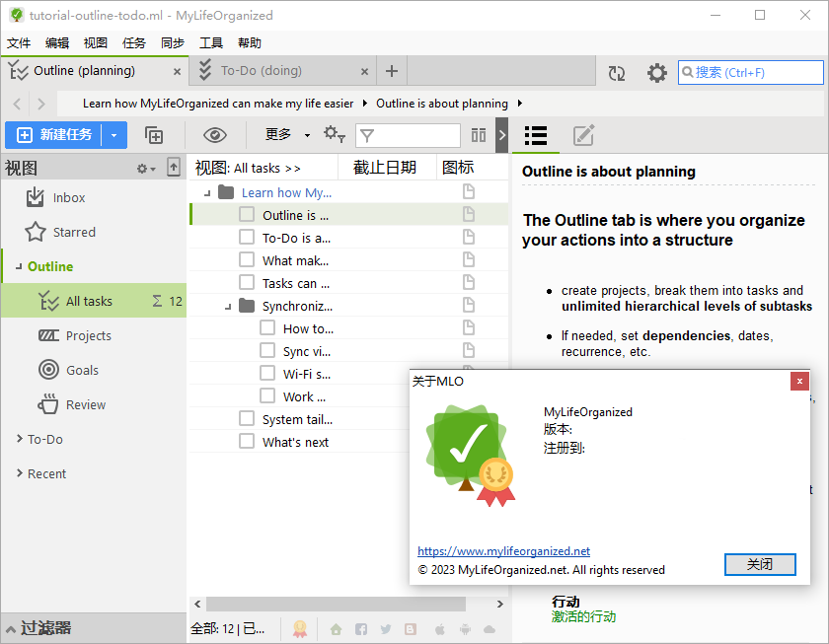Viewport: 829px width, 644px height.
Task: Click the forward navigation arrow
Action: click(41, 104)
